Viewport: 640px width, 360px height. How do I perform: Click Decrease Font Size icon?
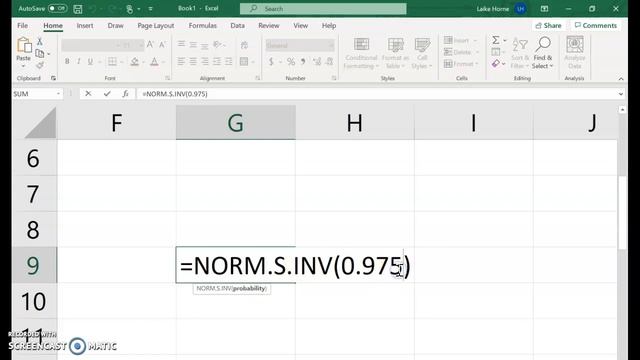[162, 44]
